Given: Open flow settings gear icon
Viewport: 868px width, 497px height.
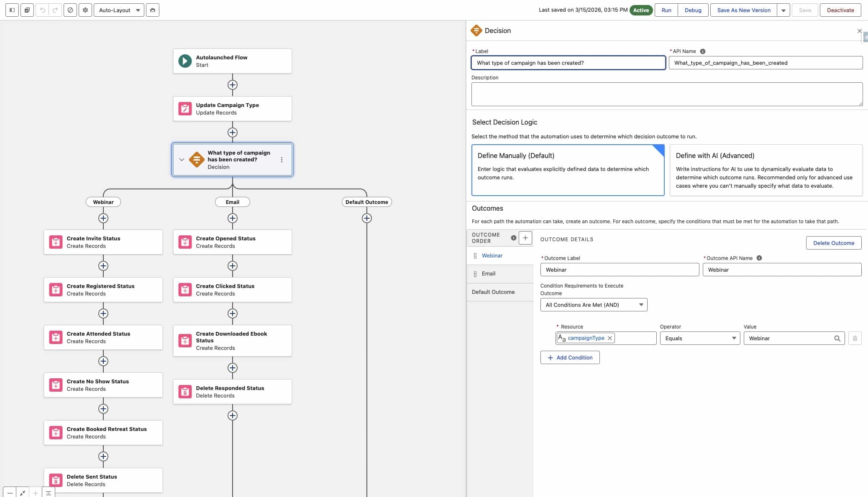Looking at the screenshot, I should point(85,10).
